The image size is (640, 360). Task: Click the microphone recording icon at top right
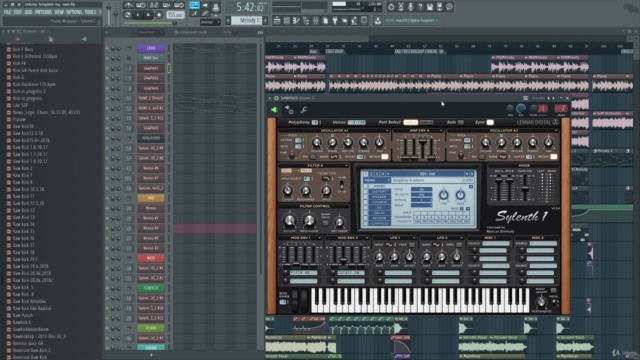(x=410, y=7)
